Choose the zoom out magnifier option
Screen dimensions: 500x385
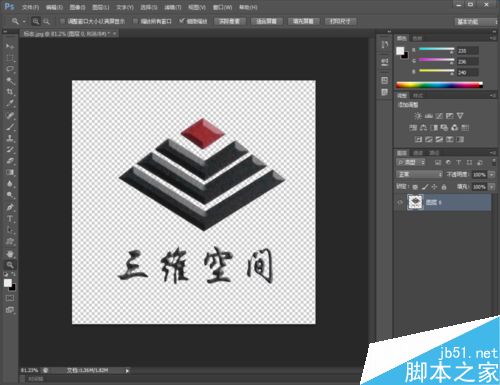(x=46, y=21)
